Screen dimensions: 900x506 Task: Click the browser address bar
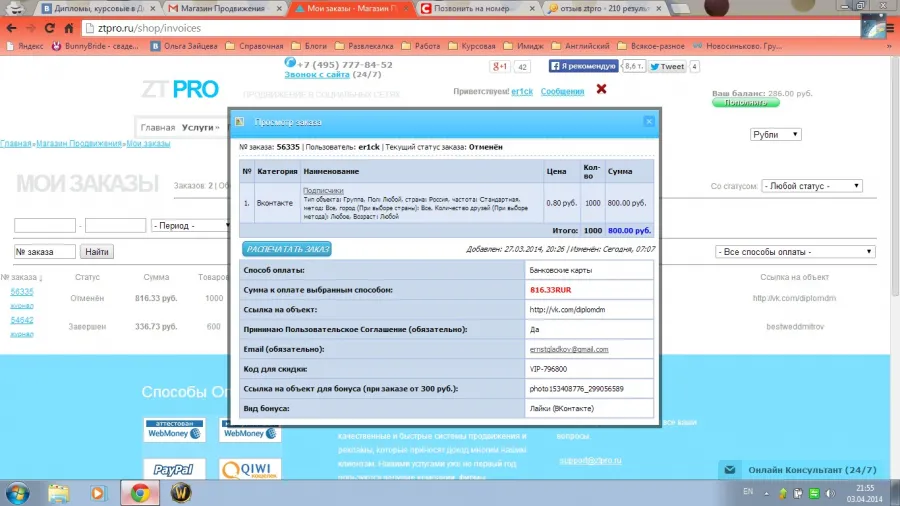[x=471, y=28]
